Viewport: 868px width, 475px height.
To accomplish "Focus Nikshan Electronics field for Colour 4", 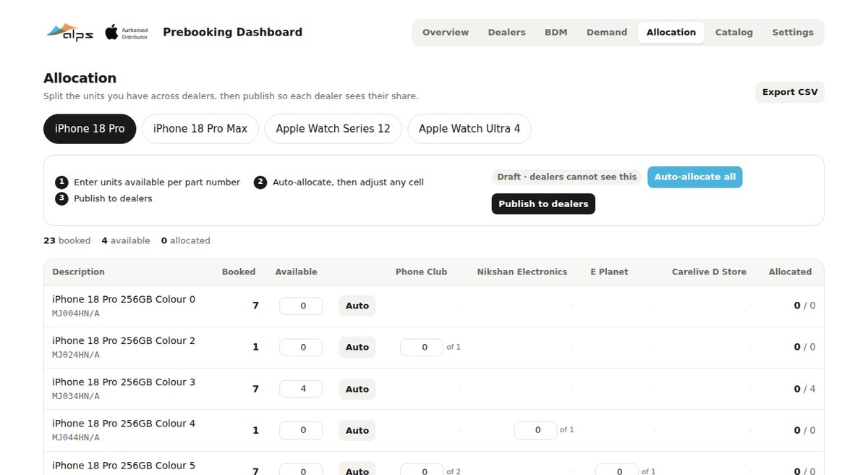I will (536, 430).
